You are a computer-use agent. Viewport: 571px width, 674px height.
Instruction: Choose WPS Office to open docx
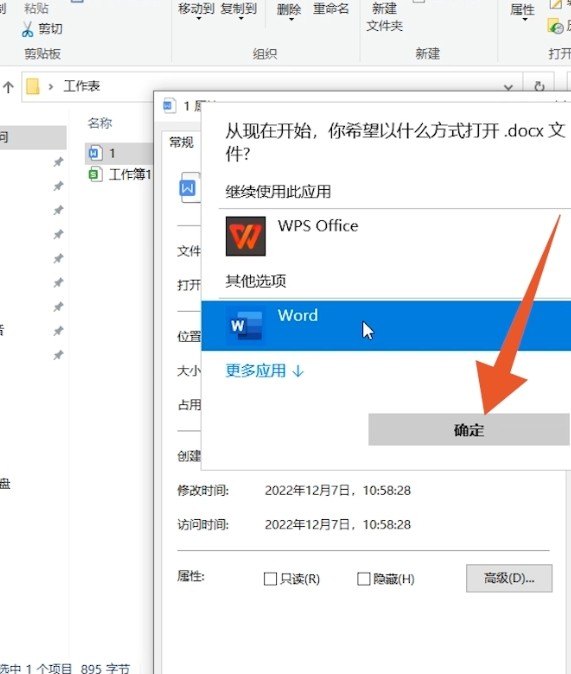click(x=386, y=236)
